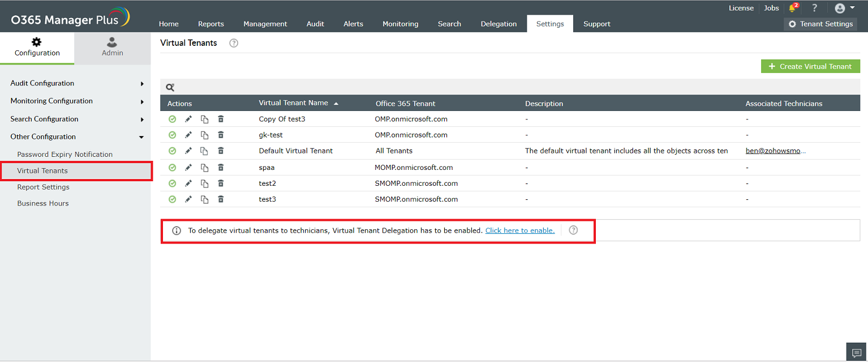This screenshot has height=363, width=868.
Task: Open Password Expiry Notification
Action: point(65,154)
